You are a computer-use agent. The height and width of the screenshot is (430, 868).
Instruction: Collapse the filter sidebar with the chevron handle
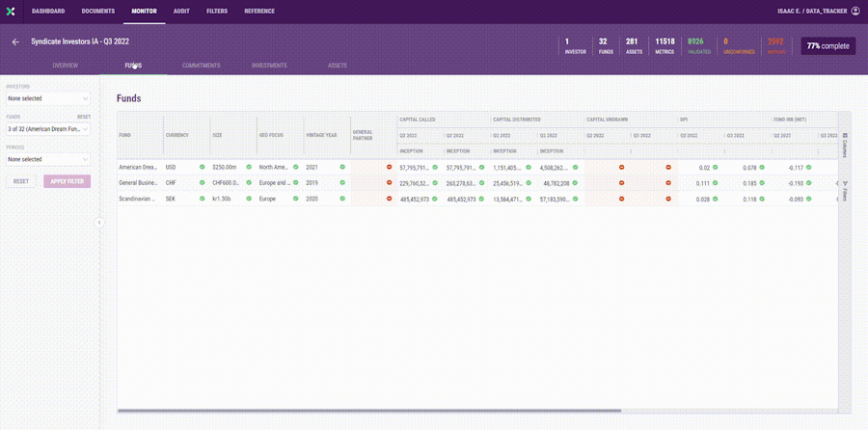99,223
